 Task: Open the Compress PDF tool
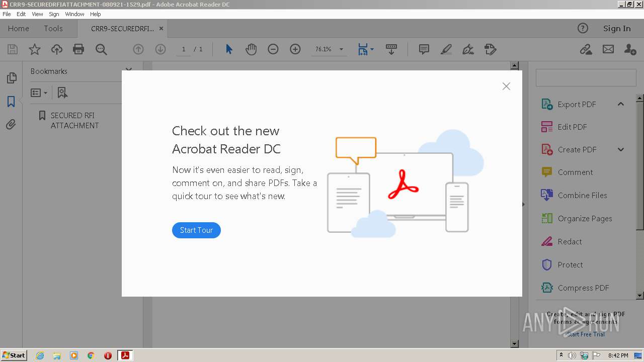(575, 288)
